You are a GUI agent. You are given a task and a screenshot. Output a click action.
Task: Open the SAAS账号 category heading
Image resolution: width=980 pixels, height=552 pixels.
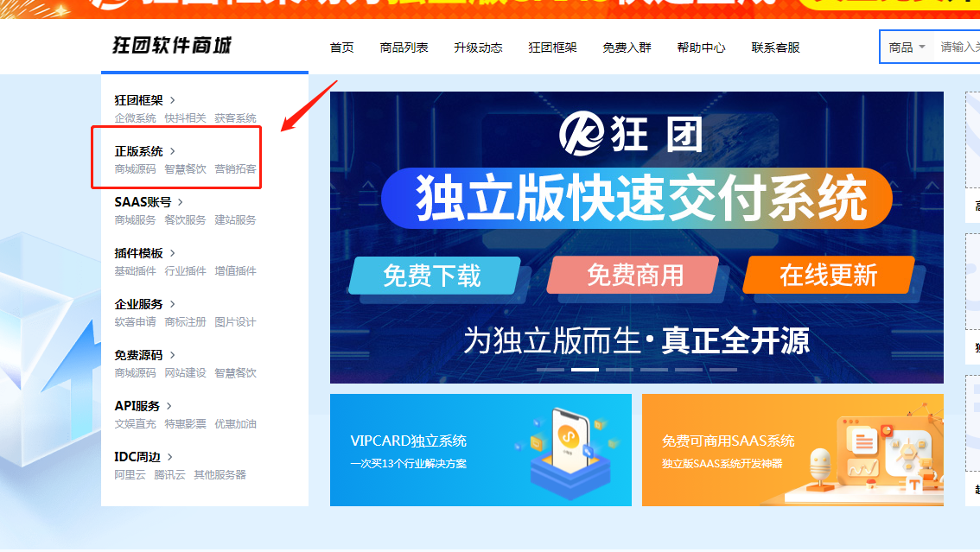pyautogui.click(x=143, y=202)
